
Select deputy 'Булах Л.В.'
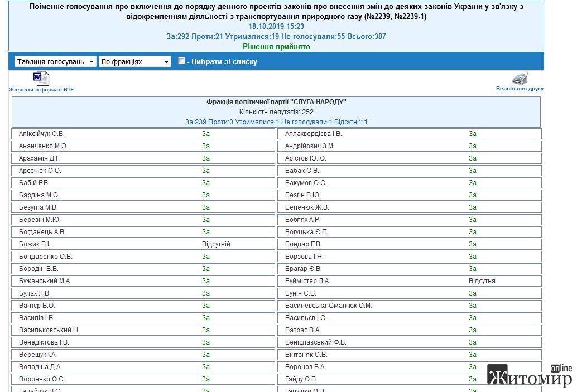[x=35, y=293]
